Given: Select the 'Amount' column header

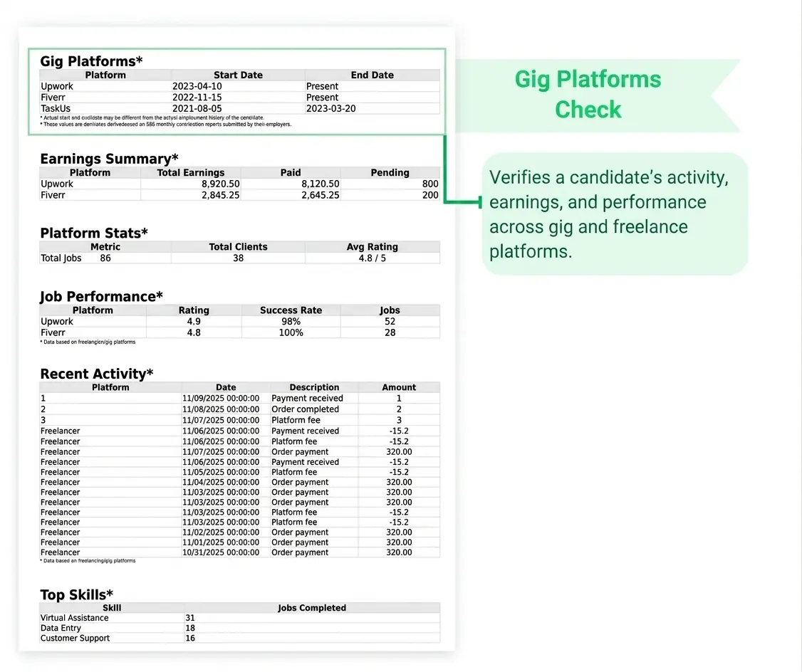Looking at the screenshot, I should (399, 387).
